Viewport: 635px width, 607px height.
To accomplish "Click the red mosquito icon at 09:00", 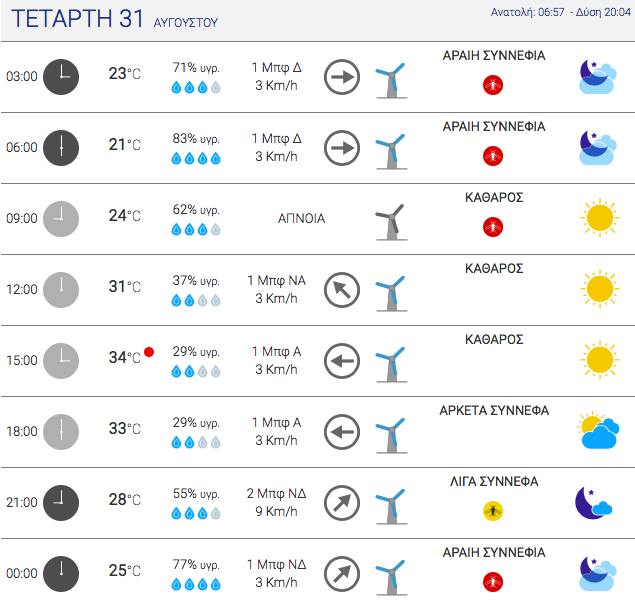I will click(493, 227).
